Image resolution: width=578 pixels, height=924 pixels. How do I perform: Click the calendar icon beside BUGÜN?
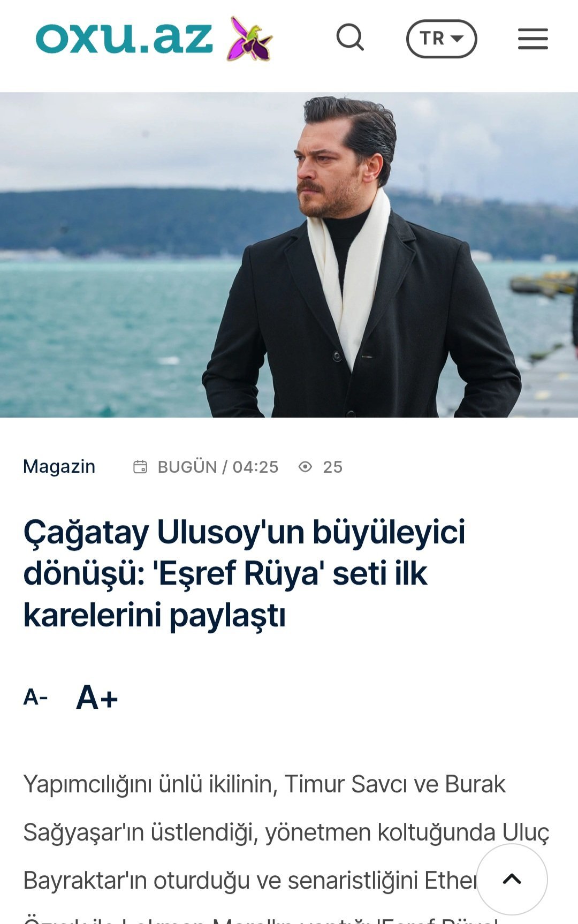140,467
